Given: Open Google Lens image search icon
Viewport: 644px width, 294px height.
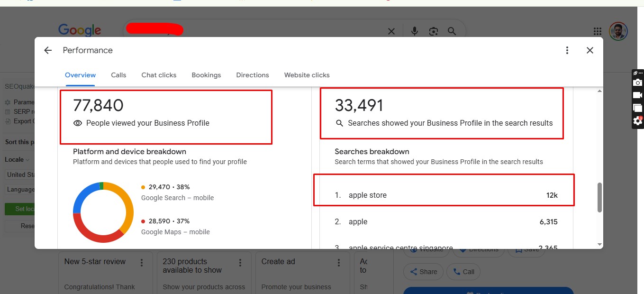Looking at the screenshot, I should (x=433, y=31).
